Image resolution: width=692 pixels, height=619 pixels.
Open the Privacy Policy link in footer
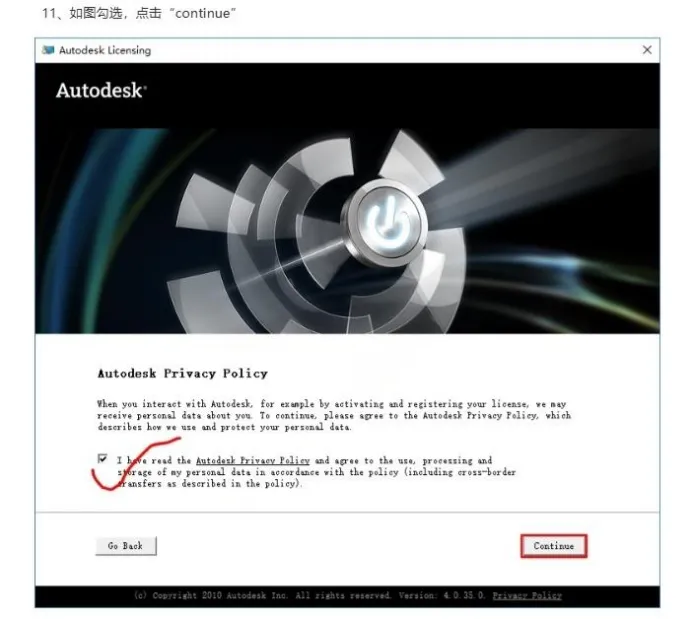tap(527, 596)
